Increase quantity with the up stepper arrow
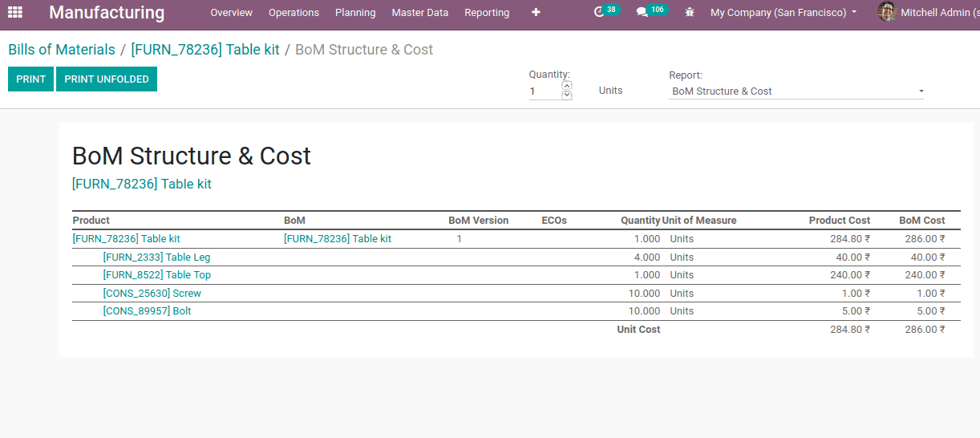 (567, 85)
